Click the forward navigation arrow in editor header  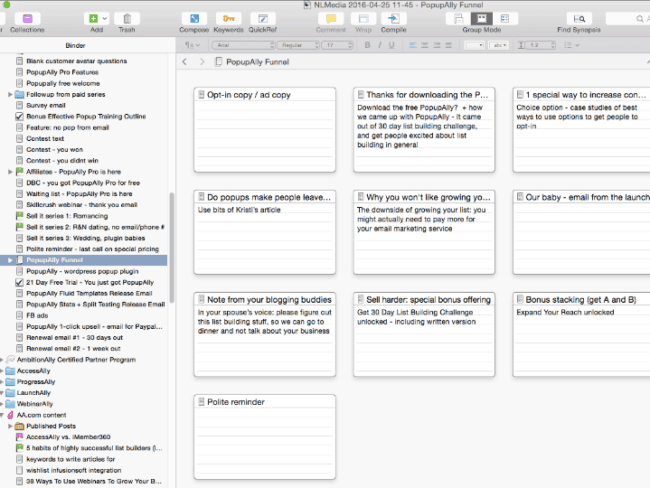[201, 63]
